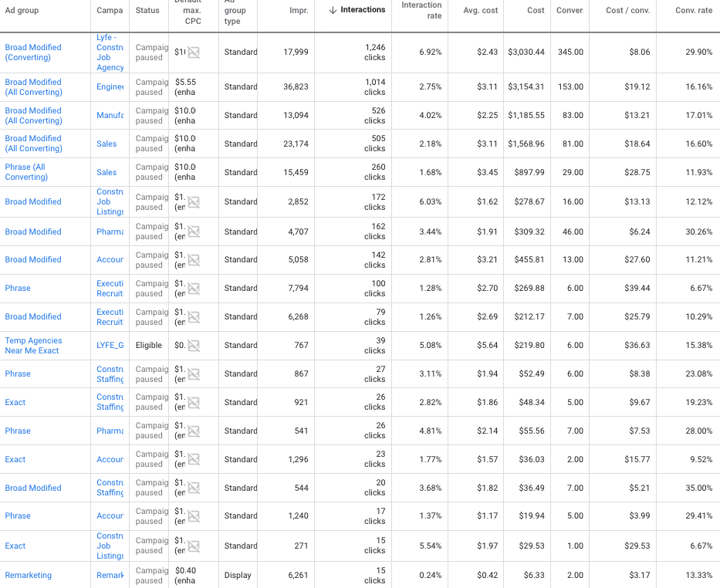The height and width of the screenshot is (588, 720).
Task: Click the CPC icon in the 7,794 impressions row
Action: pos(194,289)
